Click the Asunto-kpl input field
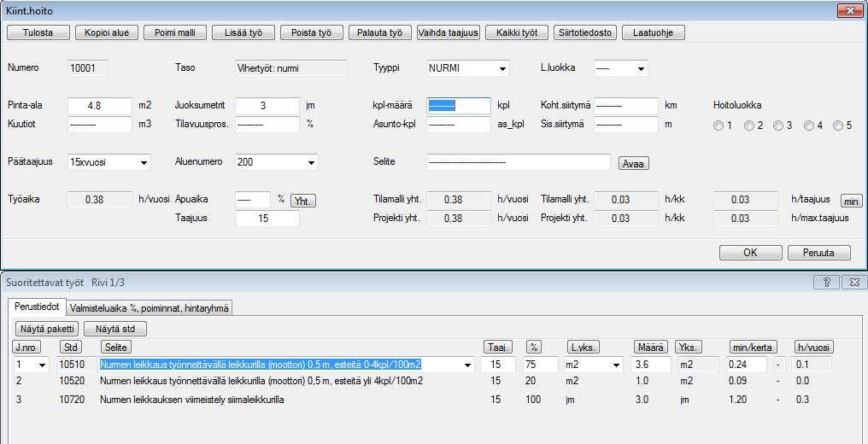 459,125
